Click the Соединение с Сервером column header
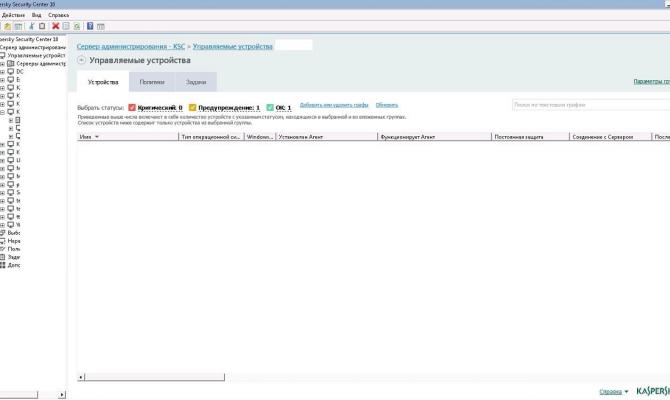 pyautogui.click(x=611, y=137)
